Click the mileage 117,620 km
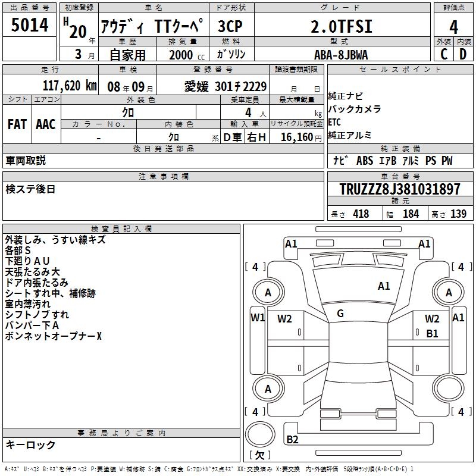Screen dimensions: 476x476 (70, 86)
